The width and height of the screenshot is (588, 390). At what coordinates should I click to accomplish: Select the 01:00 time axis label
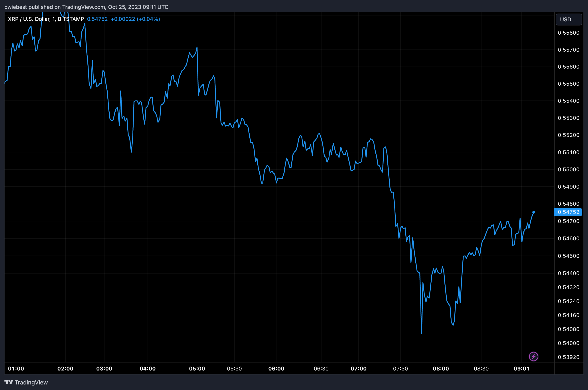16,369
